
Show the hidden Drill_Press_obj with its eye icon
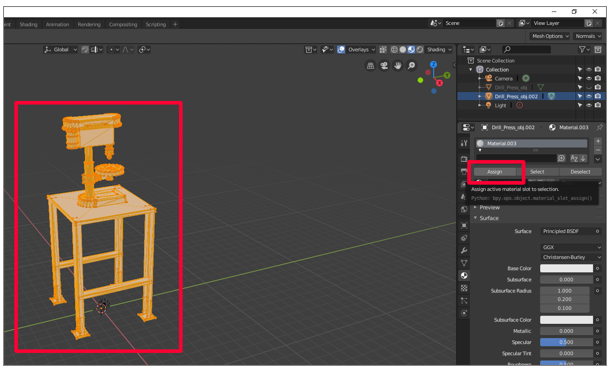pos(589,87)
